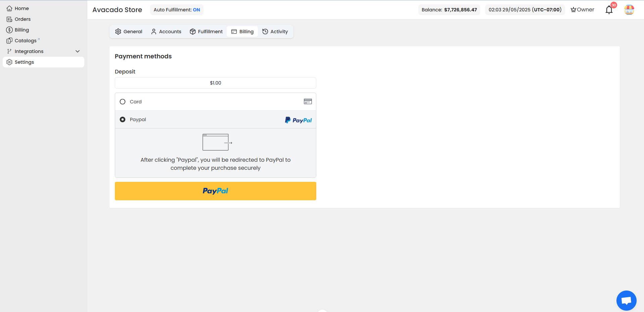Click the browser redirect illustration icon

point(217,142)
